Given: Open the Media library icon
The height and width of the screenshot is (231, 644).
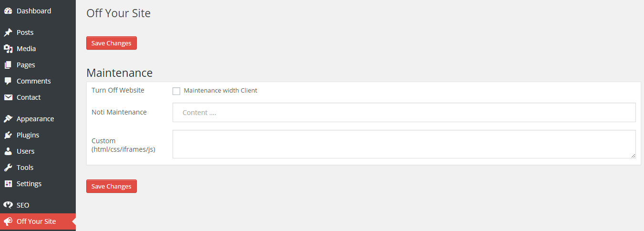Looking at the screenshot, I should click(x=8, y=49).
